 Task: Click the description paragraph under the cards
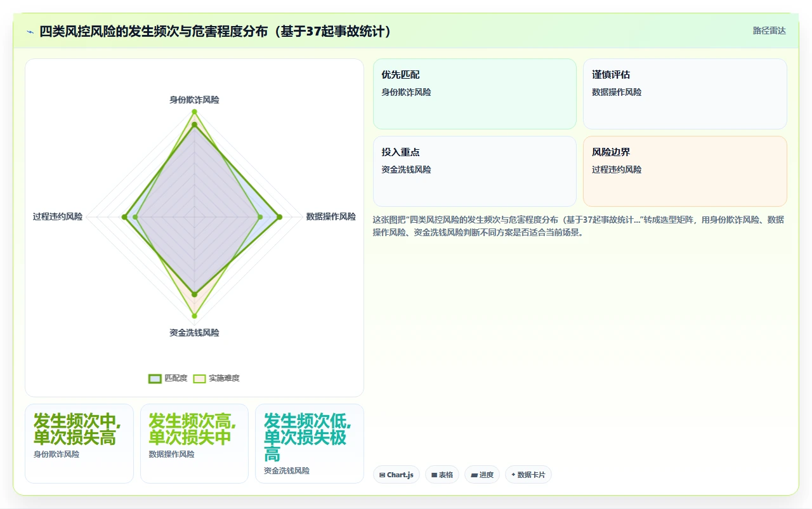click(579, 226)
